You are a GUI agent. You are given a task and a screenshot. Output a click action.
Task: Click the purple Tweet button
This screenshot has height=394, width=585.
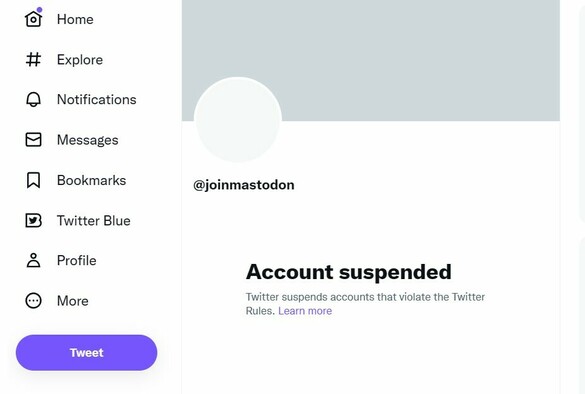tap(87, 353)
